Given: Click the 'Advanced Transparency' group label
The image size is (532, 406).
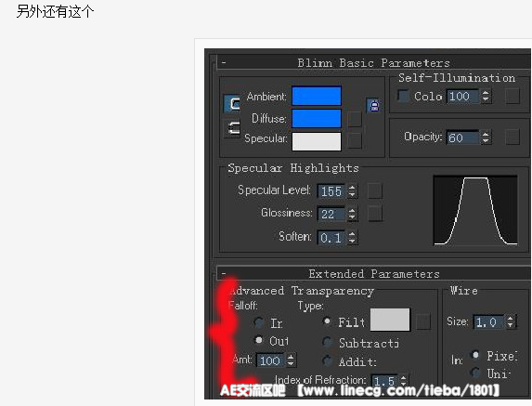Looking at the screenshot, I should [302, 291].
